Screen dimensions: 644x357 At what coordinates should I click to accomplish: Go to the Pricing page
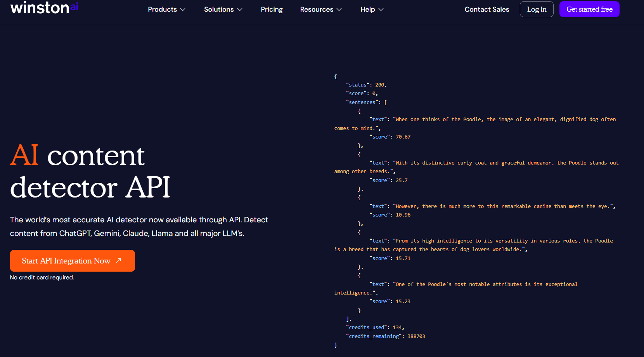(x=272, y=9)
